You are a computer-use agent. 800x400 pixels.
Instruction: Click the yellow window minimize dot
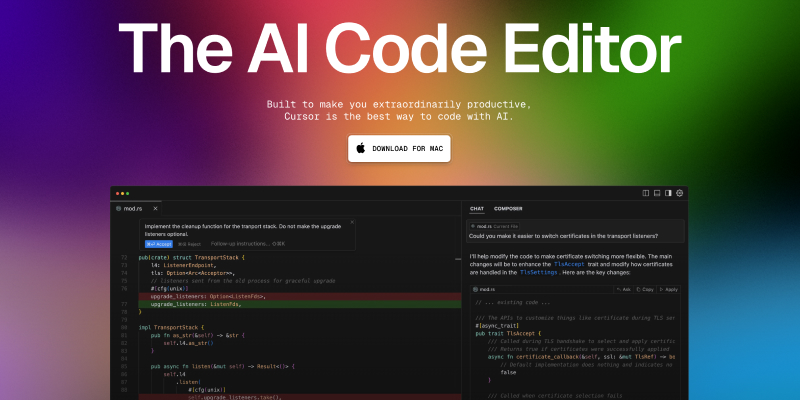(122, 193)
